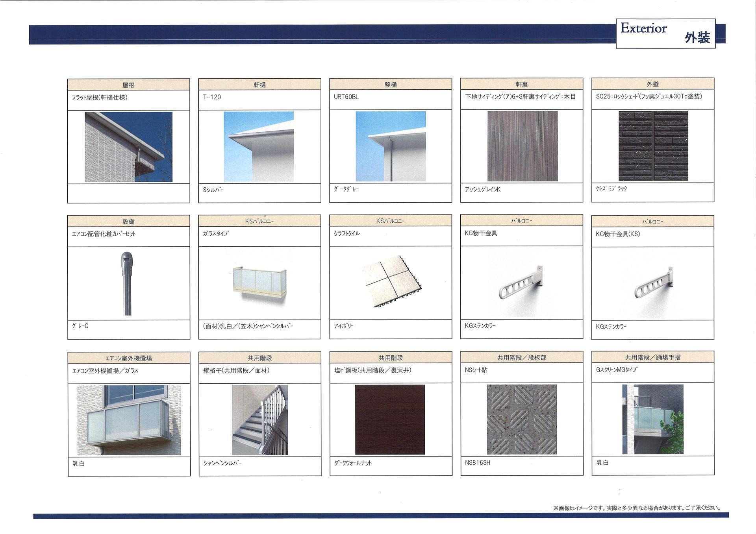Click the flat roof (屋根) sample photo
This screenshot has width=756, height=534.
[128, 147]
